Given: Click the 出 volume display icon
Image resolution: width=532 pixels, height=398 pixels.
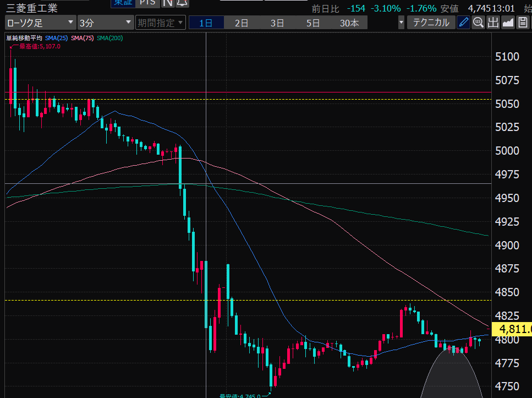Looking at the screenshot, I should [x=493, y=23].
